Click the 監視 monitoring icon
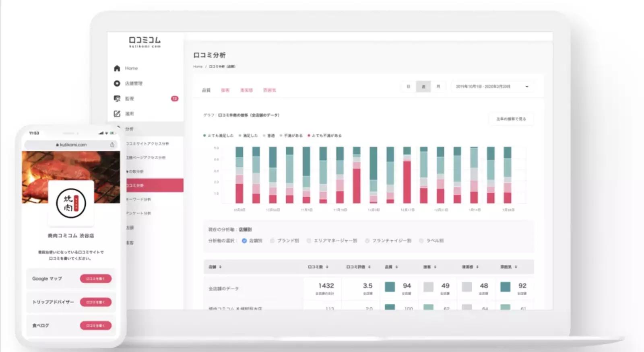The image size is (644, 352). 117,99
